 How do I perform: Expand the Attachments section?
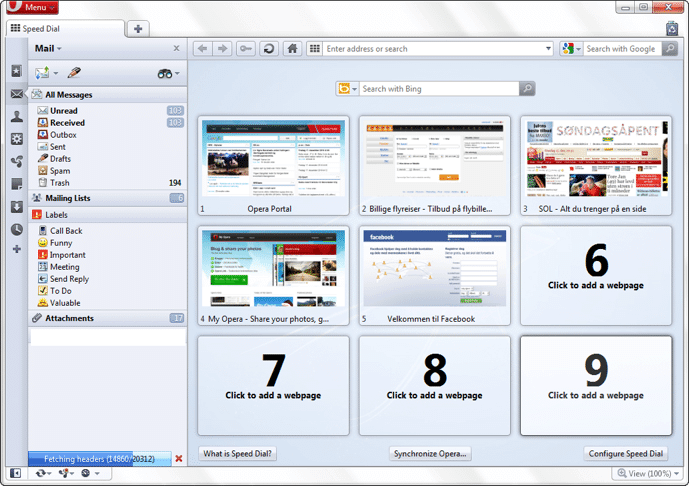pos(108,318)
